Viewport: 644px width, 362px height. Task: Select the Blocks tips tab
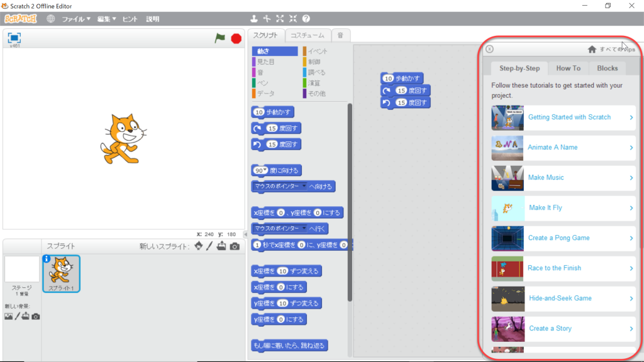pos(607,68)
